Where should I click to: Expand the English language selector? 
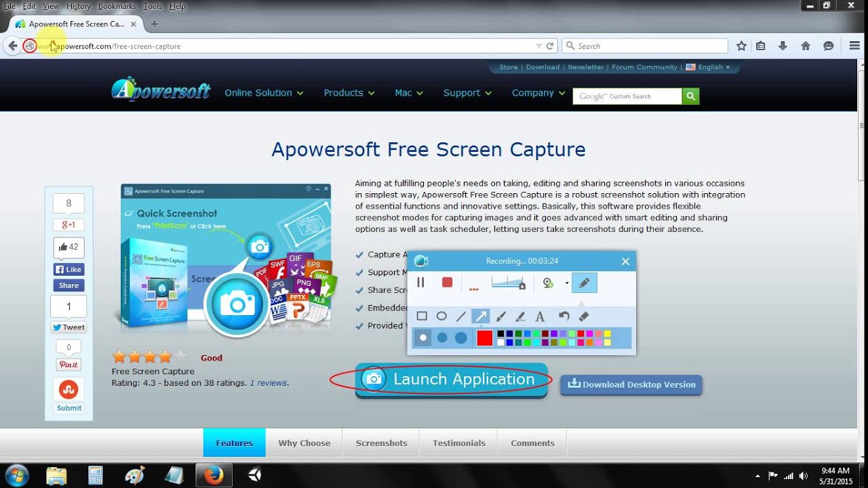point(708,67)
